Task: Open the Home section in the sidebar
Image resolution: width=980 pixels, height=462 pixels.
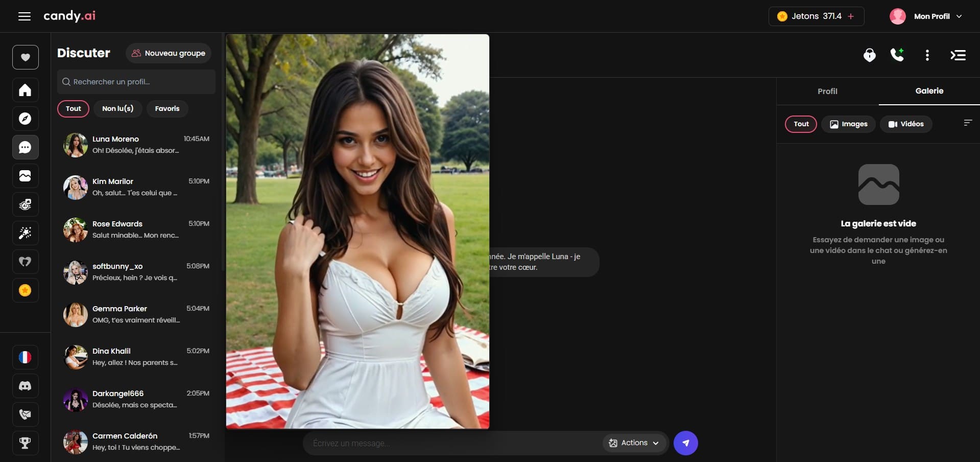Action: 25,90
